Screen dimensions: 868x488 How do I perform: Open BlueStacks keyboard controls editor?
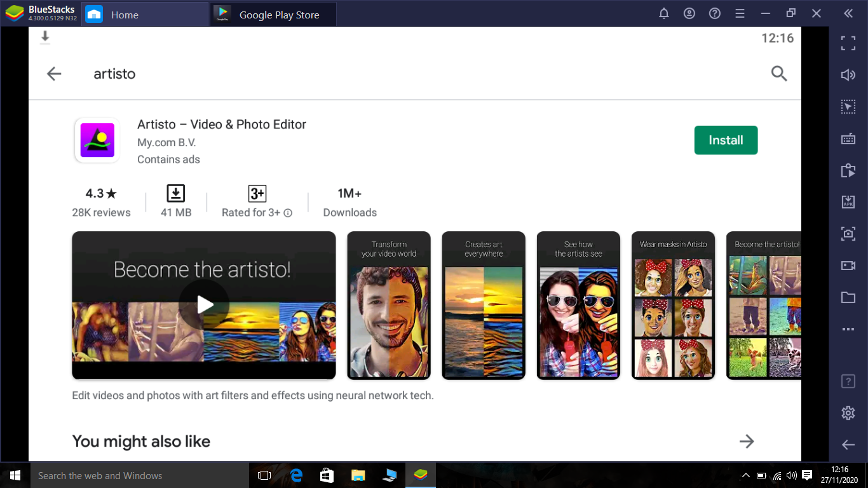[x=848, y=139]
